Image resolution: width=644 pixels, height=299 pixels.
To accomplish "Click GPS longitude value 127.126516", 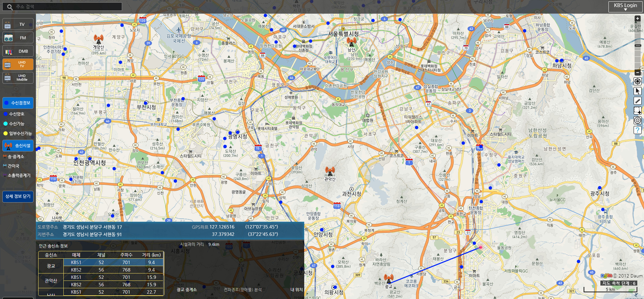I will (x=222, y=227).
